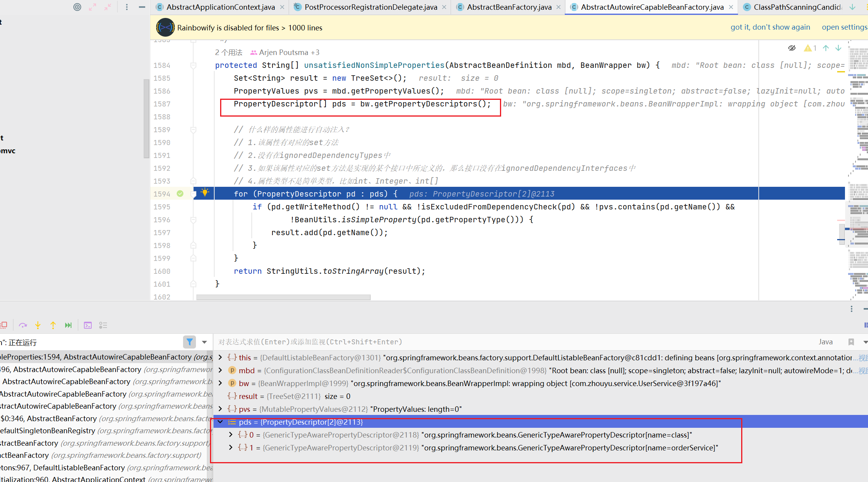Click line number 1600 in the gutter
This screenshot has width=868, height=482.
pyautogui.click(x=162, y=271)
